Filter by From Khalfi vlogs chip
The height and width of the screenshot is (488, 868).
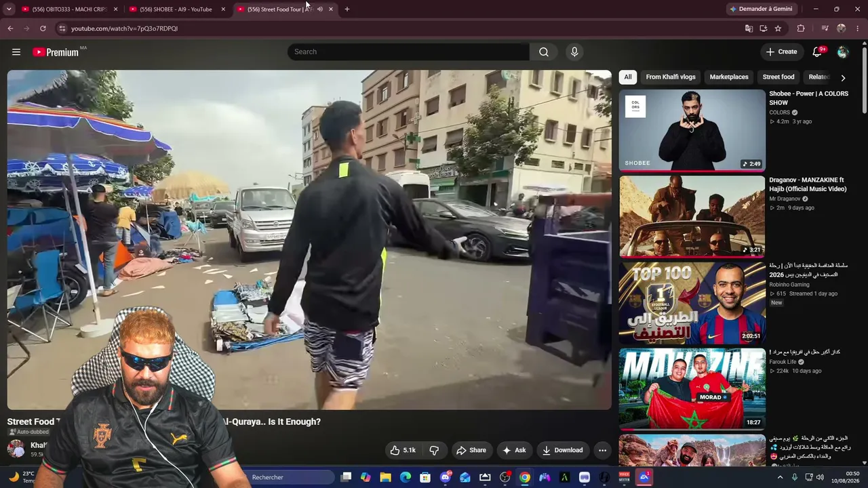(671, 77)
